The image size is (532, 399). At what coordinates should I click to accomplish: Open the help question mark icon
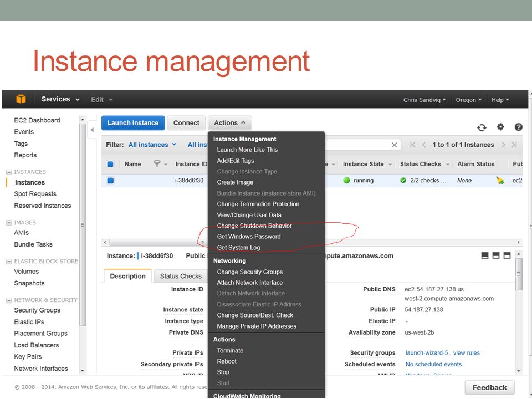(x=519, y=127)
